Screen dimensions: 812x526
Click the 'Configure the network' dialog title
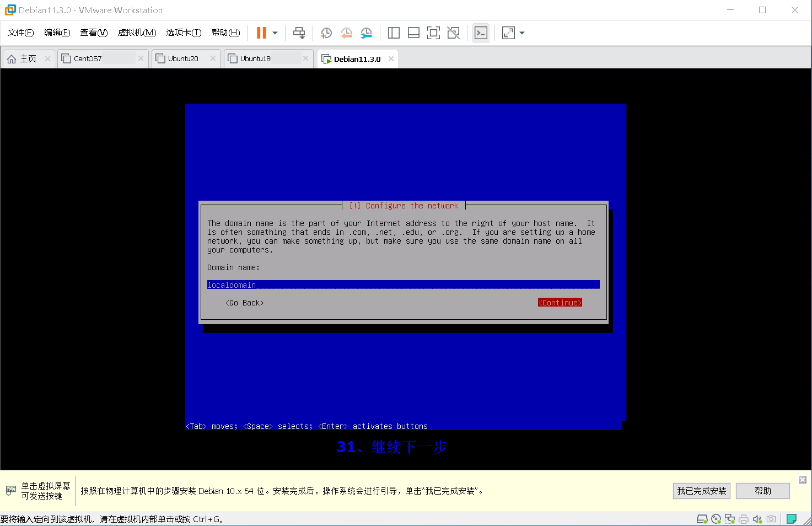coord(404,206)
